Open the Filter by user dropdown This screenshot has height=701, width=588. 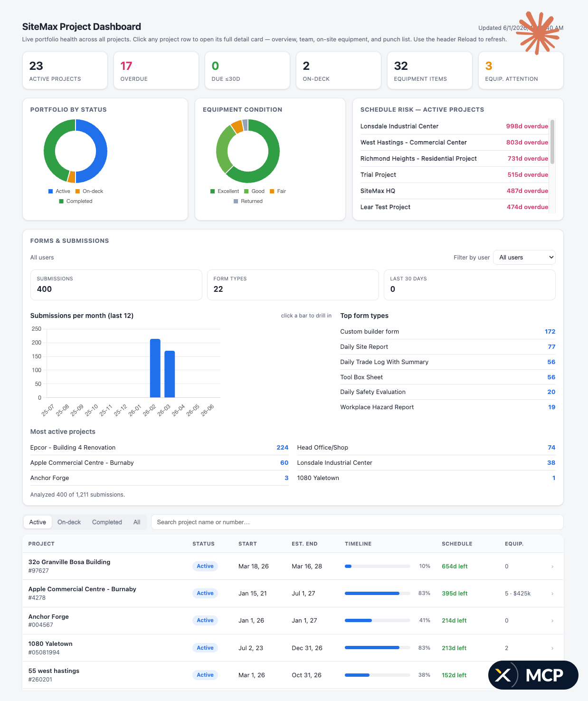pos(524,257)
